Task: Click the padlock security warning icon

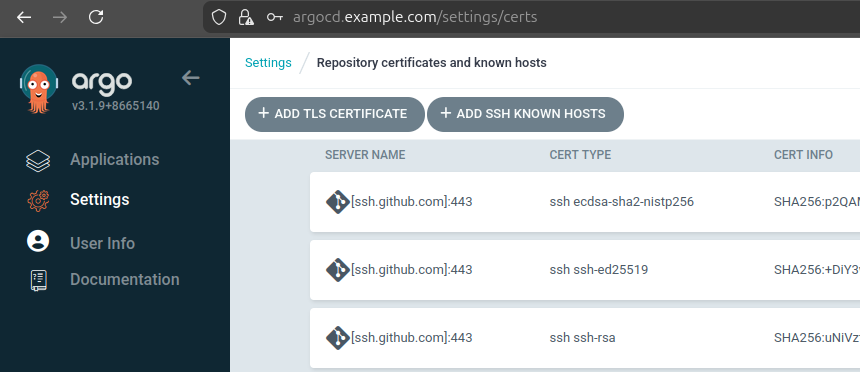Action: point(246,18)
